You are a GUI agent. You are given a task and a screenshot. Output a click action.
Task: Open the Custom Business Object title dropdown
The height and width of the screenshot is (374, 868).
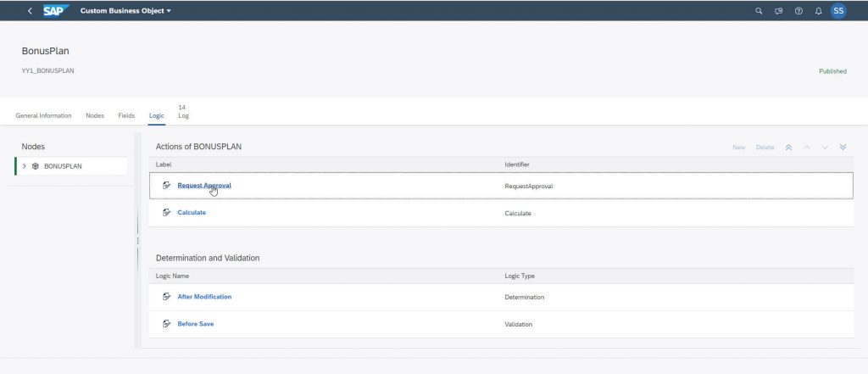pyautogui.click(x=125, y=10)
